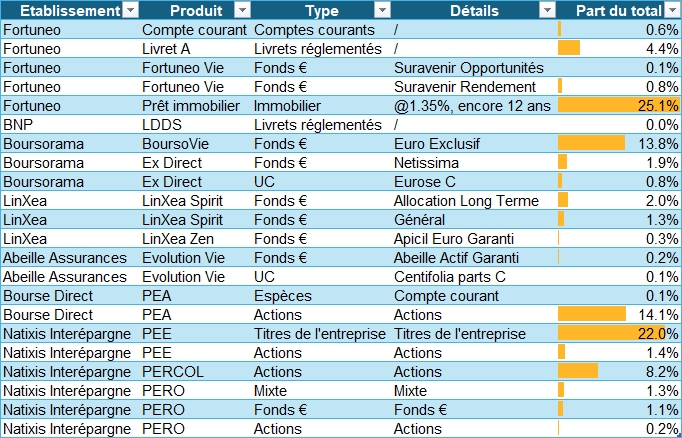Click the 14.1% Bourse Direct percentage cell
Image resolution: width=682 pixels, height=438 pixels.
(618, 314)
